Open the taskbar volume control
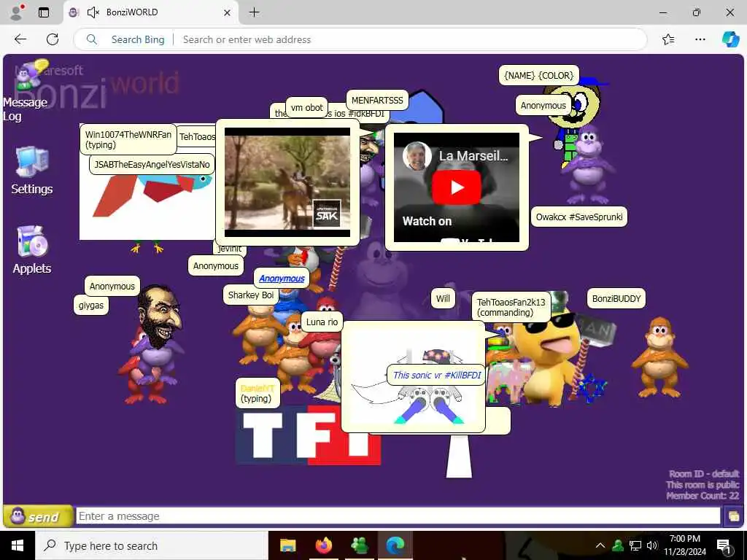Image resolution: width=747 pixels, height=560 pixels. point(652,545)
